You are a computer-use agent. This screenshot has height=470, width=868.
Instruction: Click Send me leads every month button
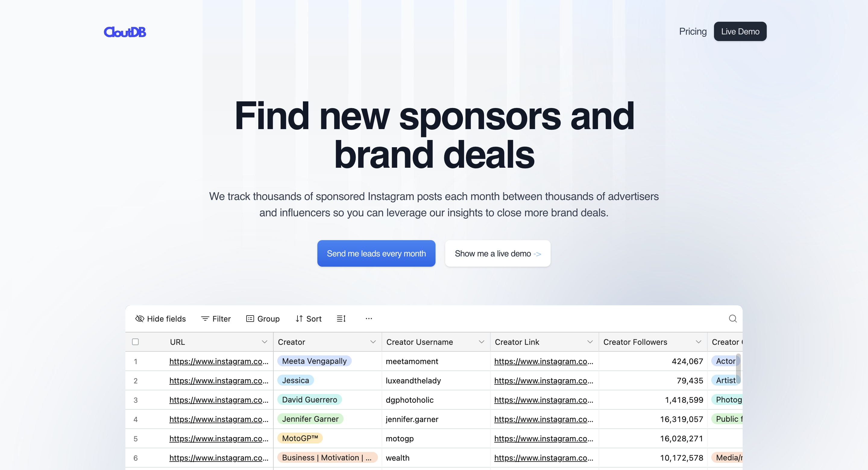pyautogui.click(x=376, y=253)
